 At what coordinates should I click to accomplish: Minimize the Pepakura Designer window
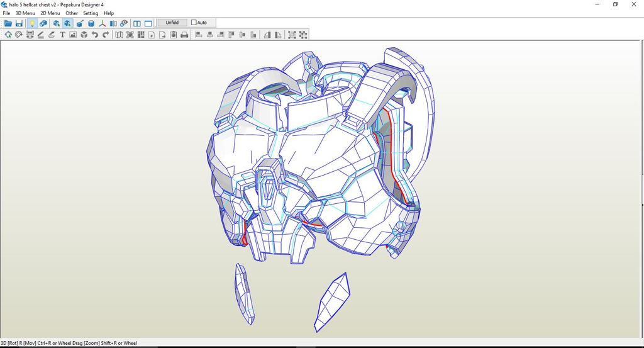597,4
